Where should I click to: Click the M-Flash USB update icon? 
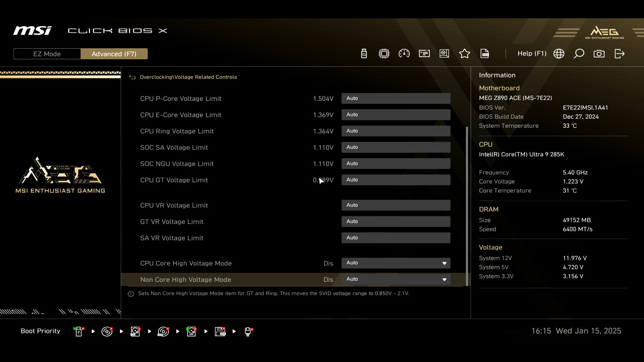pyautogui.click(x=364, y=54)
